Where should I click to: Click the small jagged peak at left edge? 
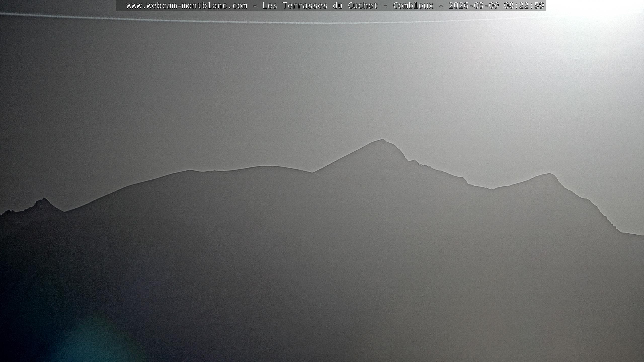click(x=44, y=199)
